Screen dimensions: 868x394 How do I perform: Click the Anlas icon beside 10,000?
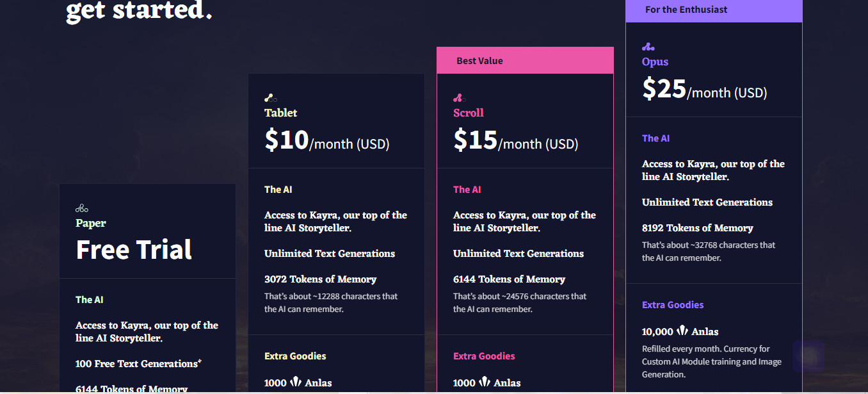[x=682, y=331]
